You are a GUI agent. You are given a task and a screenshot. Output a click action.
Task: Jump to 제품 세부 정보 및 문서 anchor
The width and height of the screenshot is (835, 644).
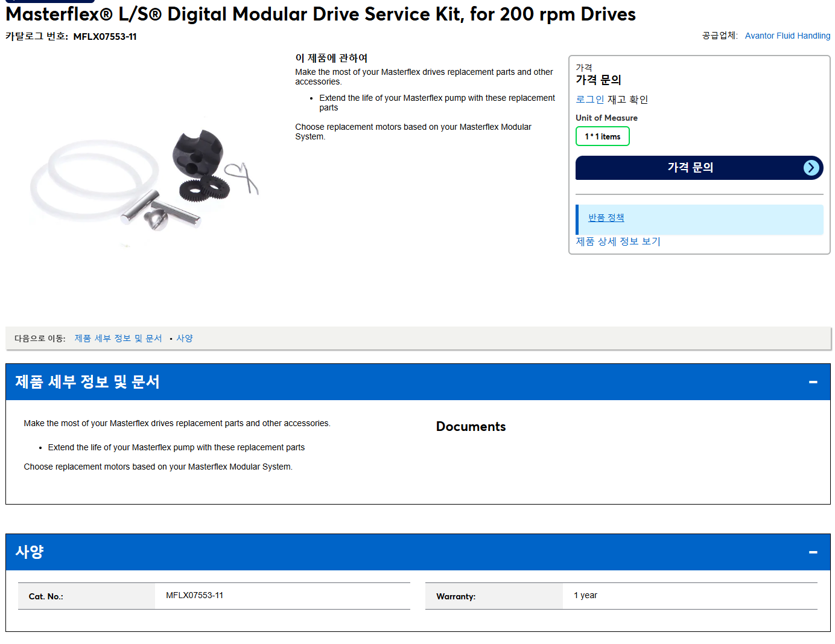(x=118, y=339)
